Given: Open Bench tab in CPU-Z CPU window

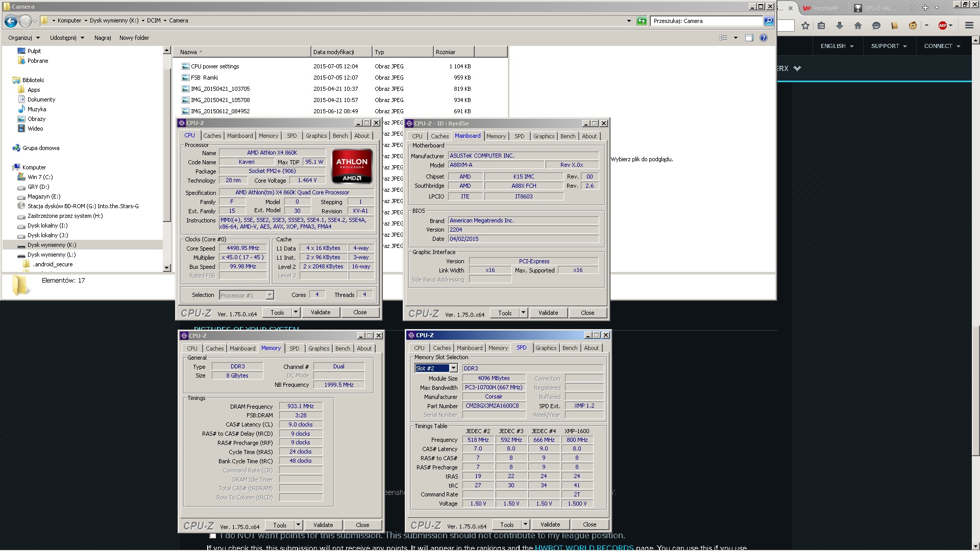Looking at the screenshot, I should pos(340,136).
